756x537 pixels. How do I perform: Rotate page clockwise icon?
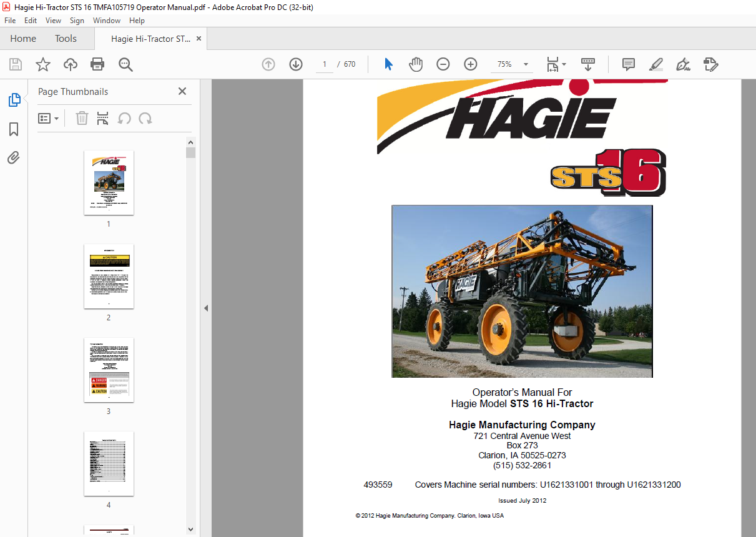[x=145, y=118]
